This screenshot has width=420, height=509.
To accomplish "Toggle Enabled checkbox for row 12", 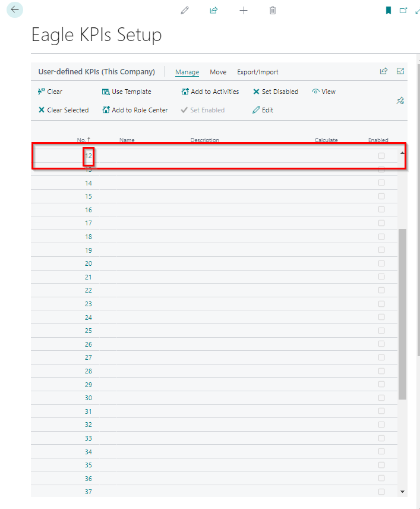I will coord(381,156).
